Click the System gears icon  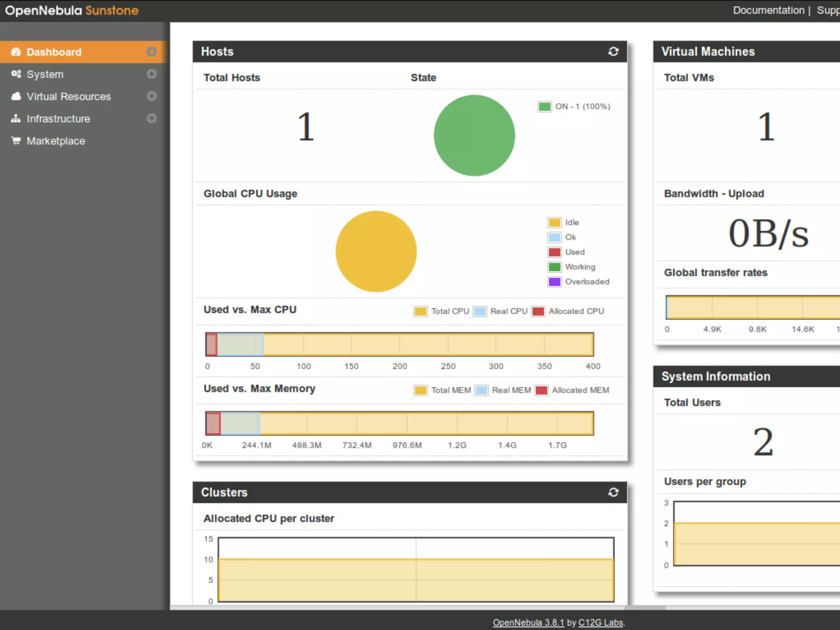pos(16,74)
